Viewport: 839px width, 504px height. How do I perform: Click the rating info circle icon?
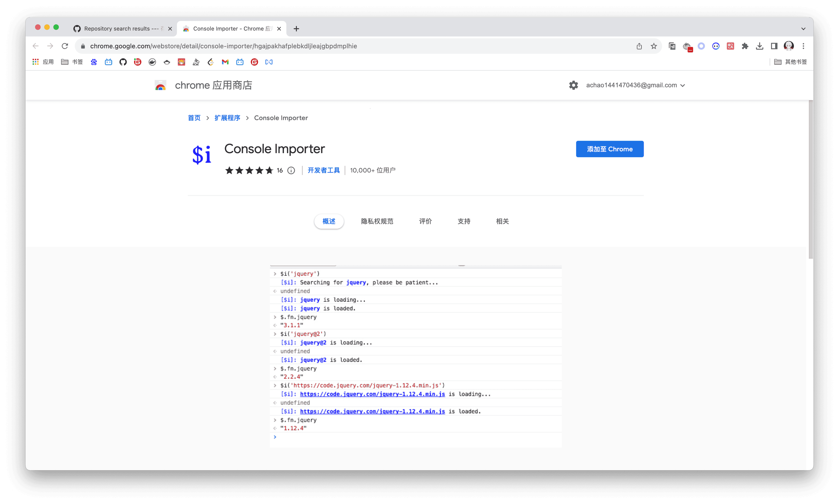coord(291,171)
